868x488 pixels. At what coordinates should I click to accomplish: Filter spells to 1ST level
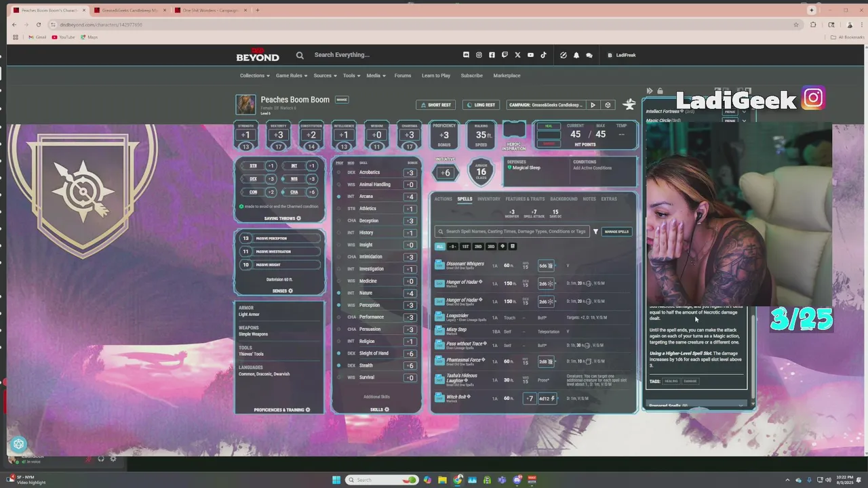pos(465,247)
